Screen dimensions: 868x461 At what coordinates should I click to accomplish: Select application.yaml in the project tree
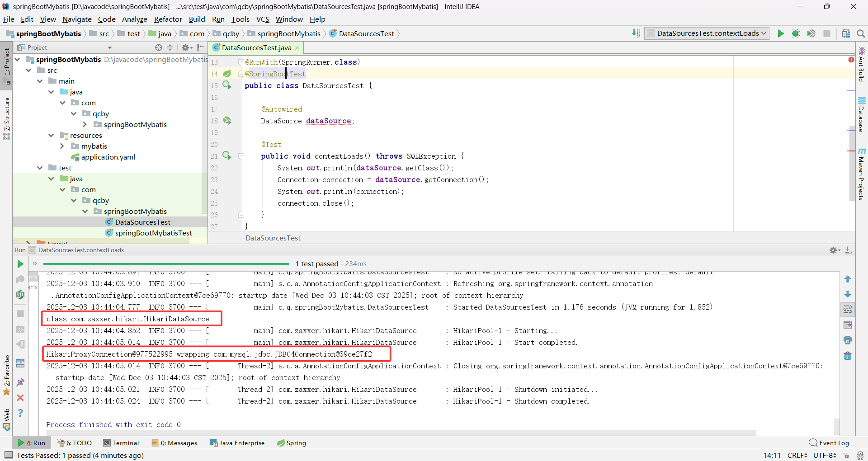108,157
